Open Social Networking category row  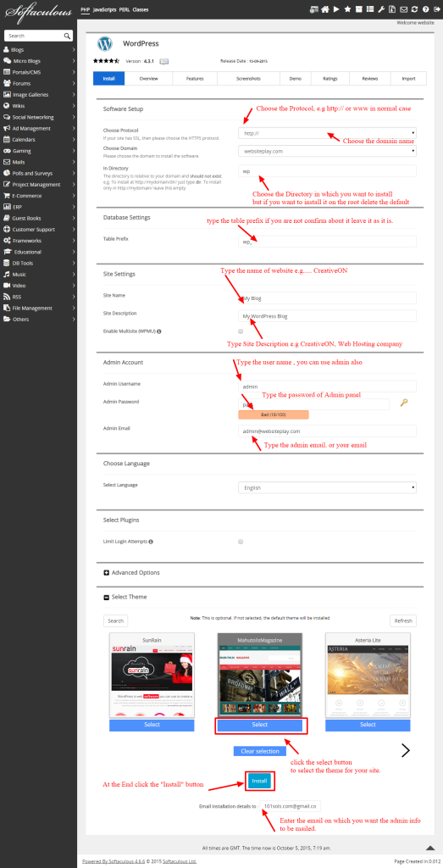39,117
